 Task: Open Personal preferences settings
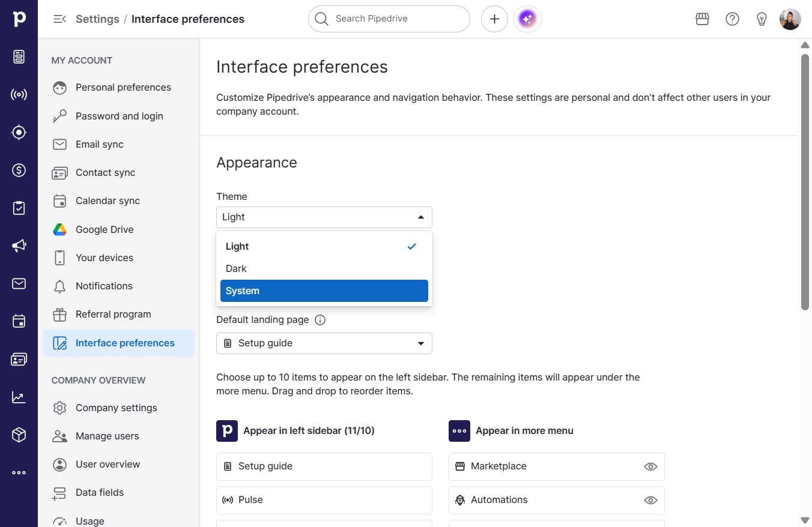click(x=119, y=88)
